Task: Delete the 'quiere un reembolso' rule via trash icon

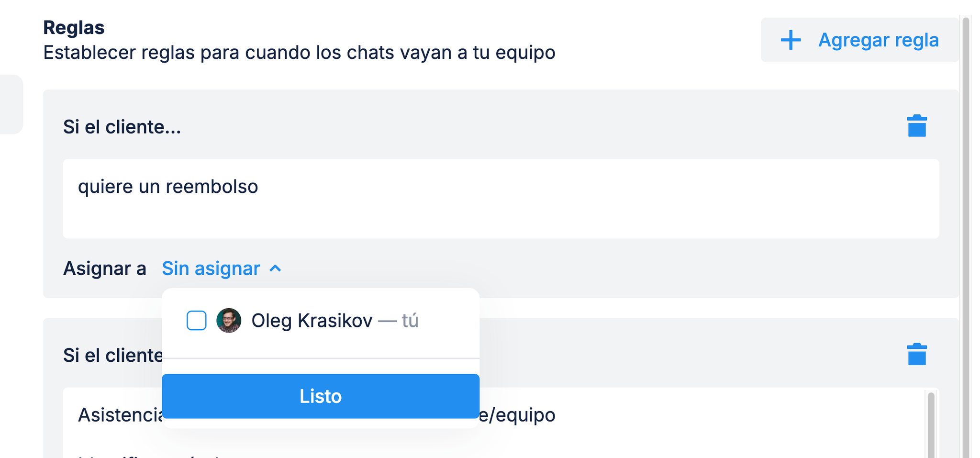Action: tap(916, 126)
